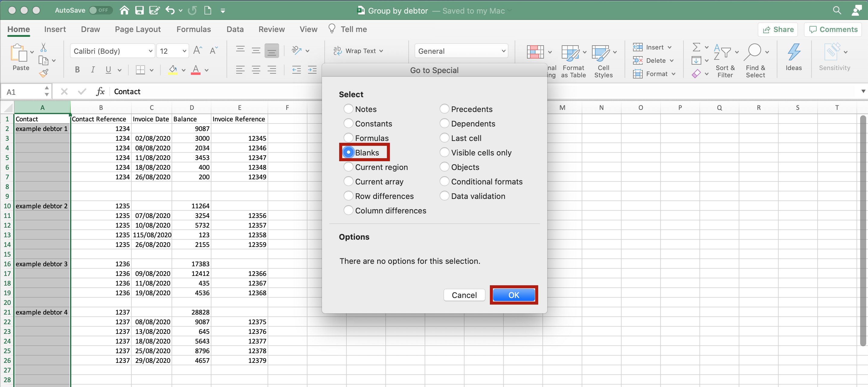Toggle Italic formatting
This screenshot has height=387, width=868.
coord(93,70)
